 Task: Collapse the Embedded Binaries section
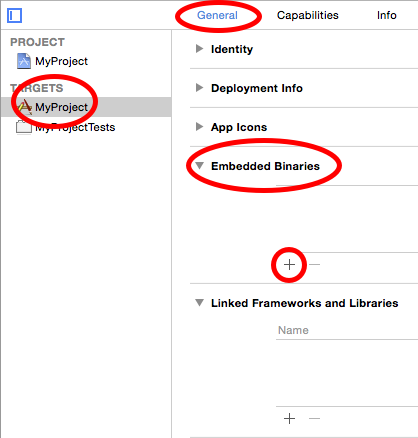[x=199, y=166]
